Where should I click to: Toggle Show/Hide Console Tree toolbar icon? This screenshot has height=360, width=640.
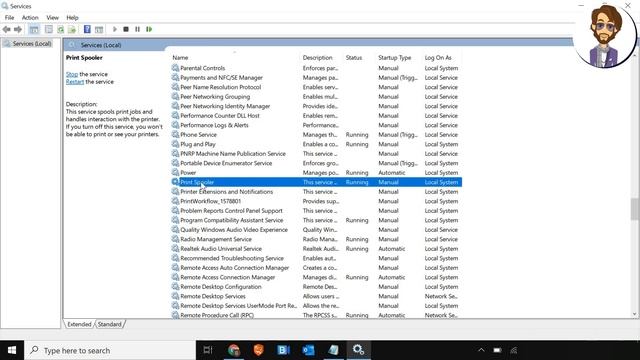[x=34, y=29]
